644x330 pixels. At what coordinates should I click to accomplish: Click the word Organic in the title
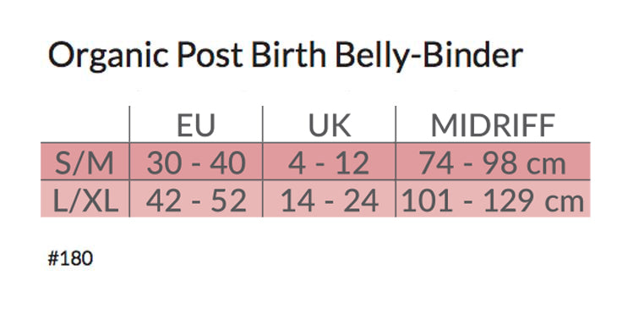click(x=108, y=57)
